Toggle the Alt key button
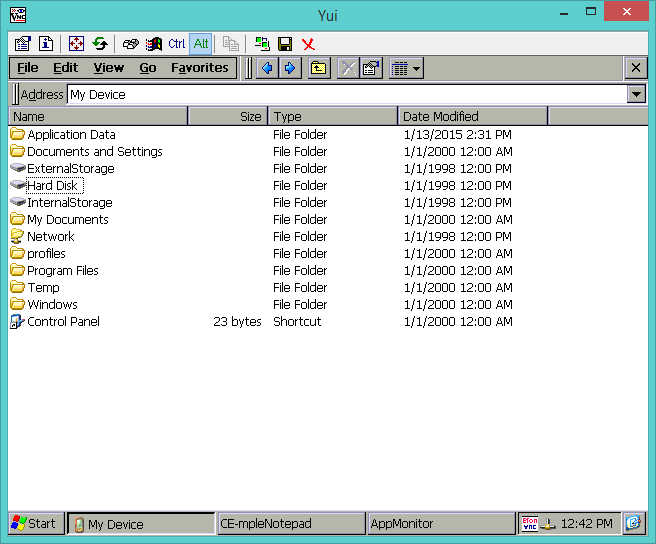 pyautogui.click(x=201, y=44)
